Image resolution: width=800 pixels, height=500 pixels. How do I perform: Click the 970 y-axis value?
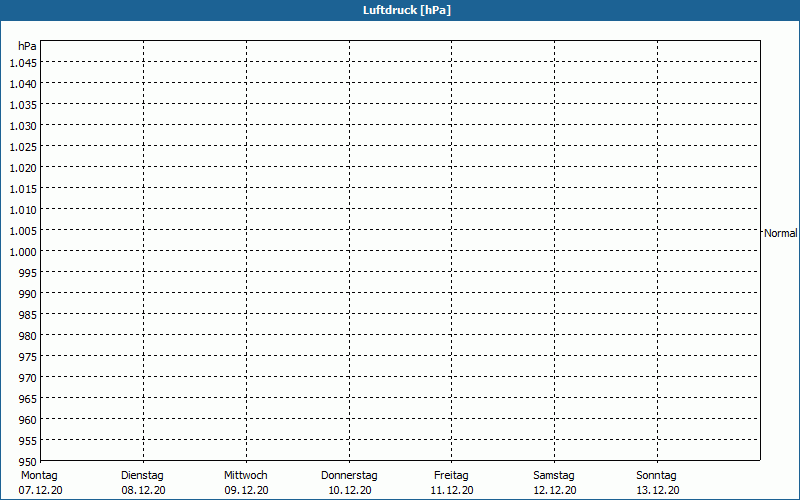tap(27, 378)
